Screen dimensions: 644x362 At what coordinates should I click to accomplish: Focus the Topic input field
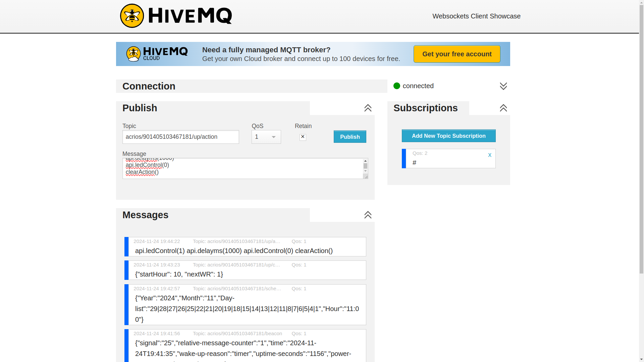[181, 137]
